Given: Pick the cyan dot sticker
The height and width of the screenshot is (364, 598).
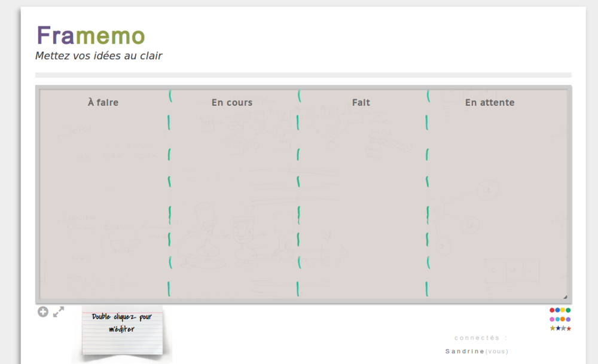Looking at the screenshot, I should coord(557,319).
